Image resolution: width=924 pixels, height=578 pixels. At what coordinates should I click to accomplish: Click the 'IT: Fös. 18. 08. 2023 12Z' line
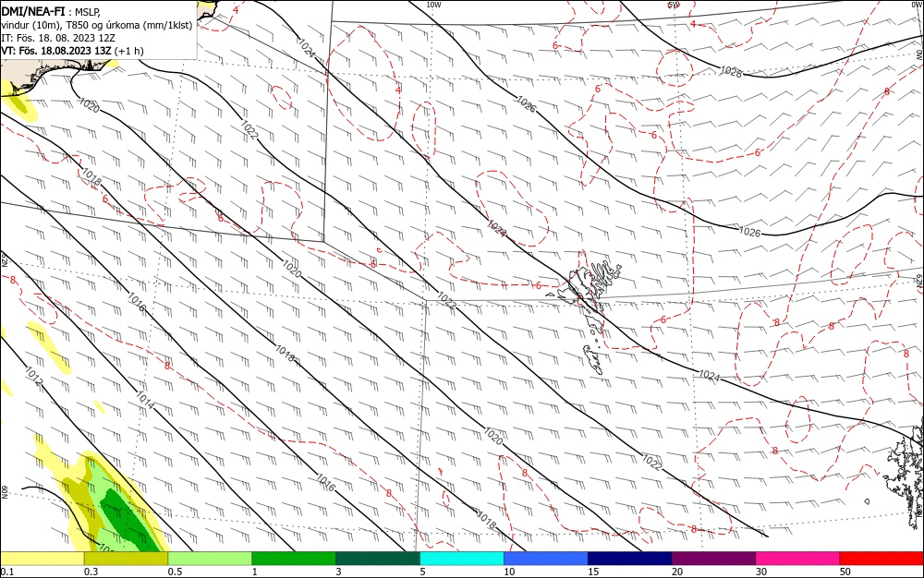[x=58, y=38]
